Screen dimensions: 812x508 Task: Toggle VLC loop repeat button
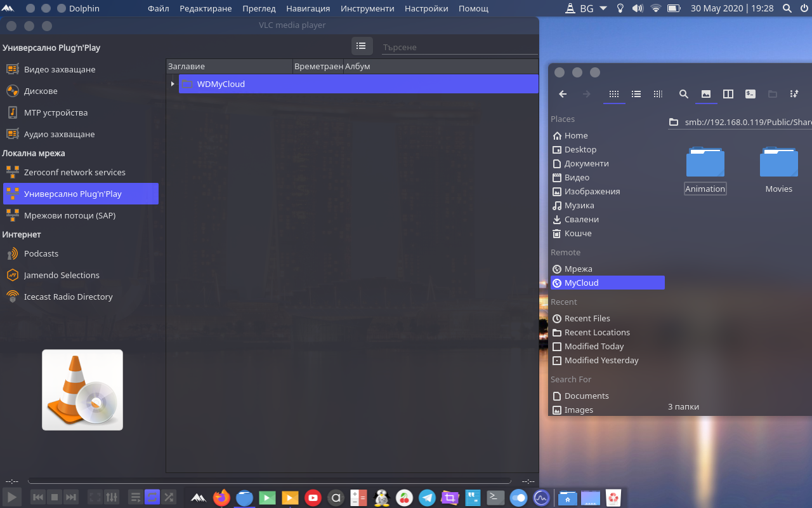coord(152,497)
